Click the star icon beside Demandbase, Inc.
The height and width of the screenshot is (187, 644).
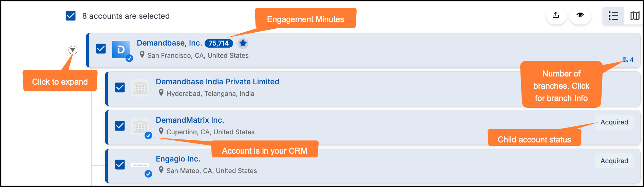tap(243, 43)
